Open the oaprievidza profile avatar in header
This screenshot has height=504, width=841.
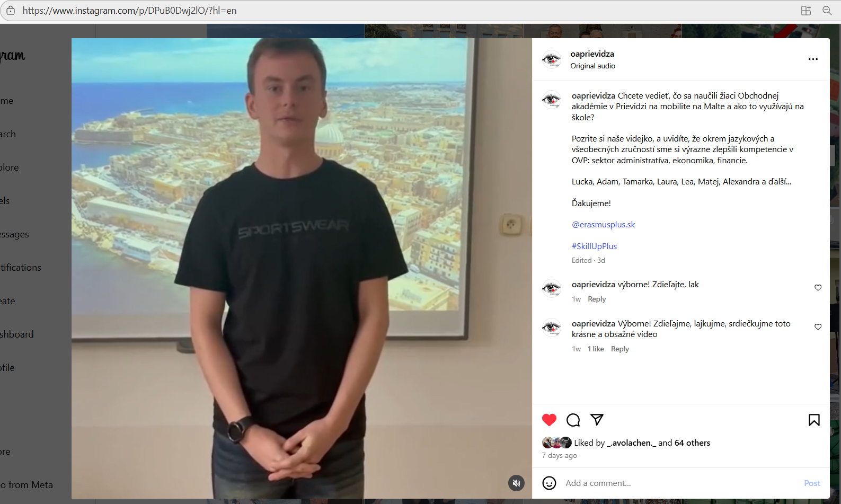[551, 59]
